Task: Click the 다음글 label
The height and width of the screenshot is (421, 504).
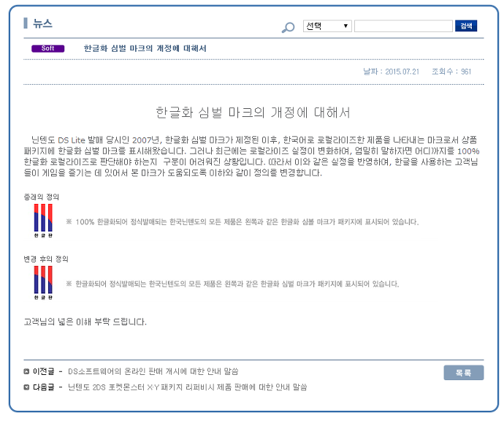Action: pyautogui.click(x=44, y=387)
